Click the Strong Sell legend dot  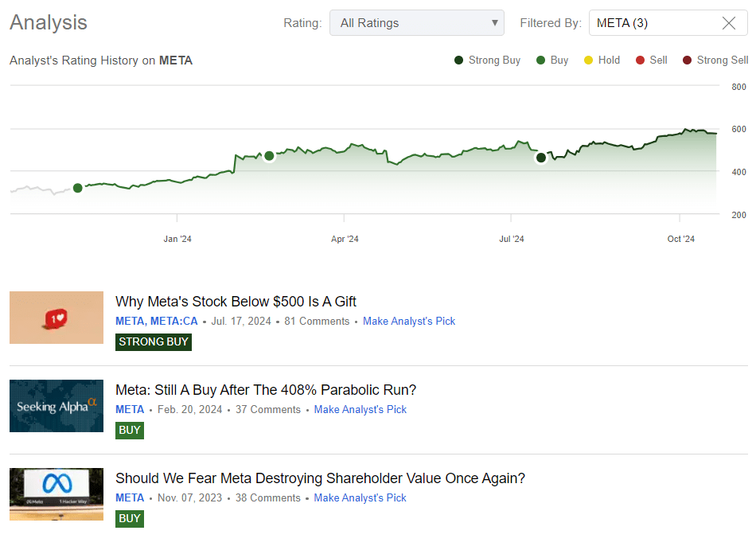pyautogui.click(x=688, y=60)
